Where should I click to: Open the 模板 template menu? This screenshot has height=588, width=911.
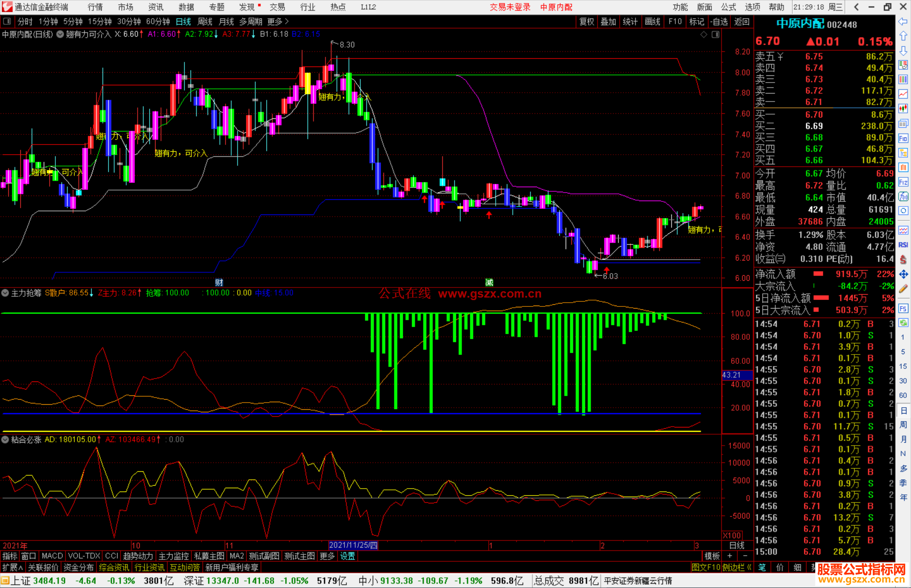point(712,556)
